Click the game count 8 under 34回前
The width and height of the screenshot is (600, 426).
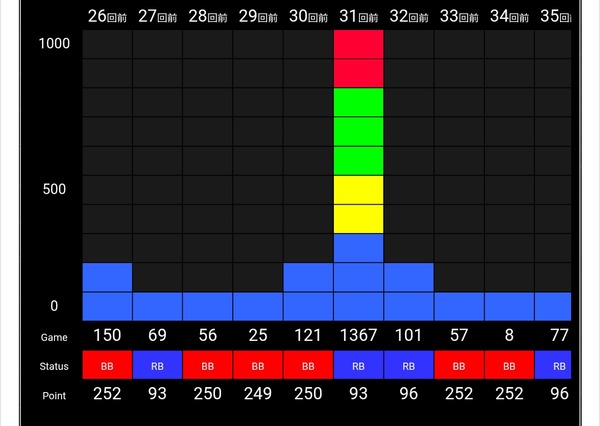click(x=509, y=335)
